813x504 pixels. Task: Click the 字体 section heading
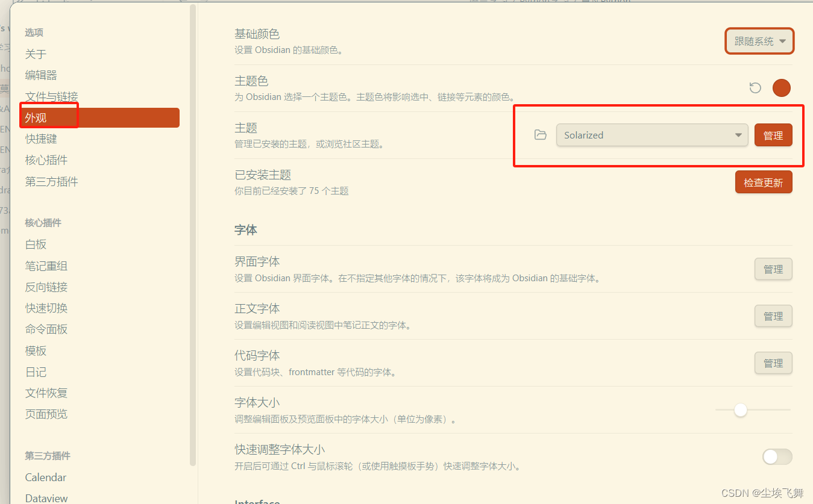tap(246, 229)
